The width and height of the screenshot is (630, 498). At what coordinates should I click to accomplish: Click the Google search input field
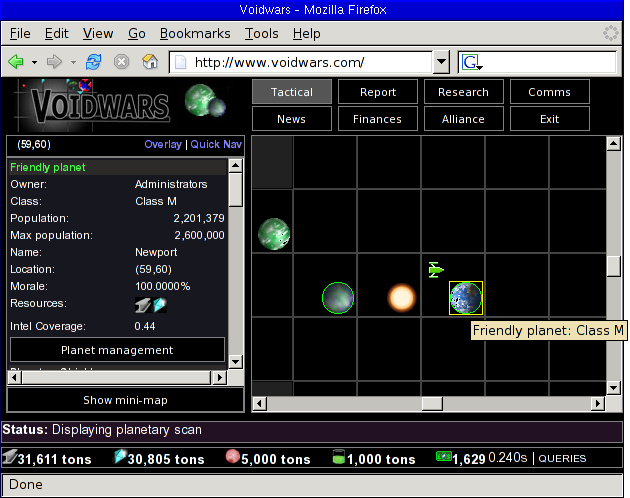(549, 62)
